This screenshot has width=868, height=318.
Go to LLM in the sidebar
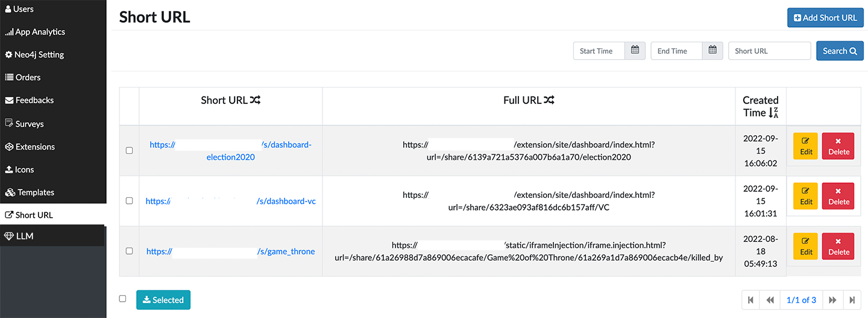[x=25, y=236]
